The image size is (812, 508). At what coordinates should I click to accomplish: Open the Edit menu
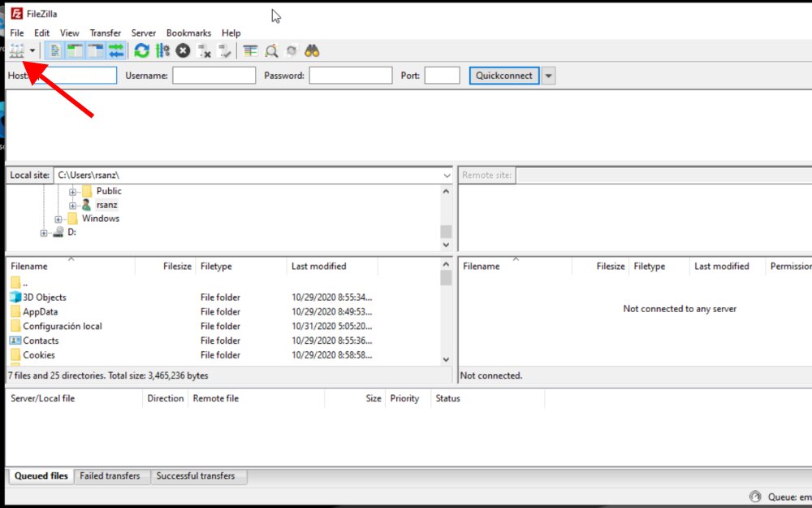[42, 33]
